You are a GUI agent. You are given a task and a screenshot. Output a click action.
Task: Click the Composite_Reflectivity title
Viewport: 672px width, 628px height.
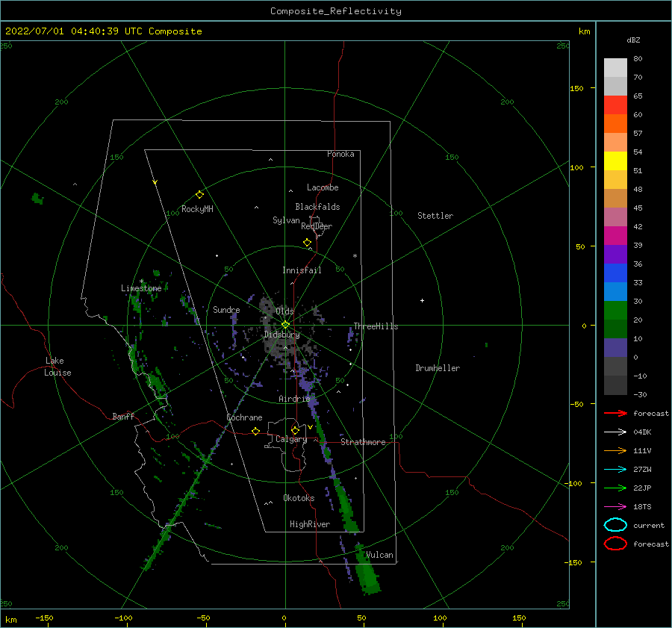pyautogui.click(x=336, y=11)
